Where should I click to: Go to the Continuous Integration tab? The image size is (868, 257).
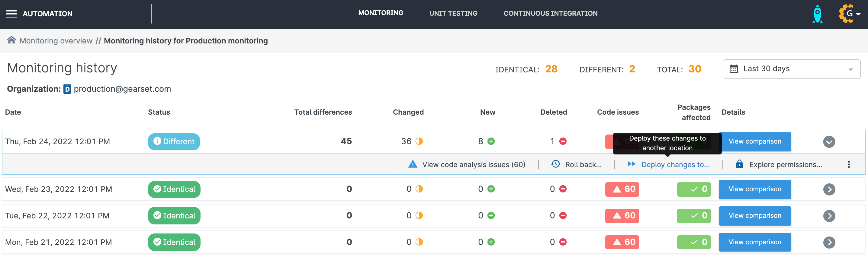tap(550, 14)
